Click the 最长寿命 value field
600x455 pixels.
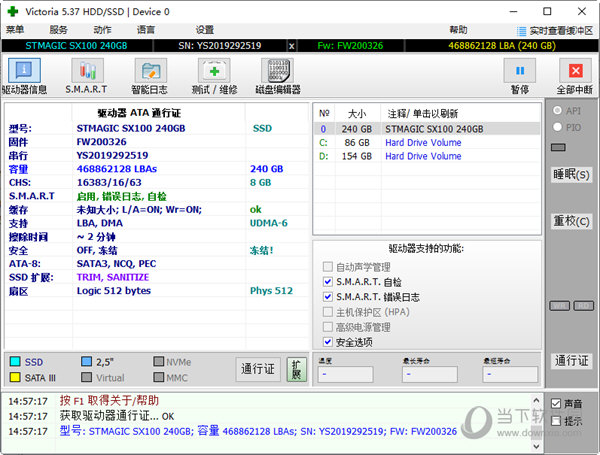tap(429, 374)
